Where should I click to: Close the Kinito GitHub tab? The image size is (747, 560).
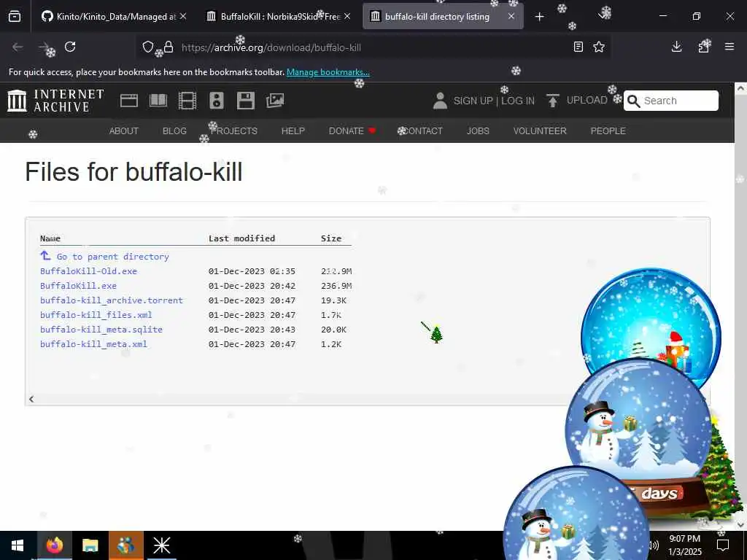pos(183,16)
